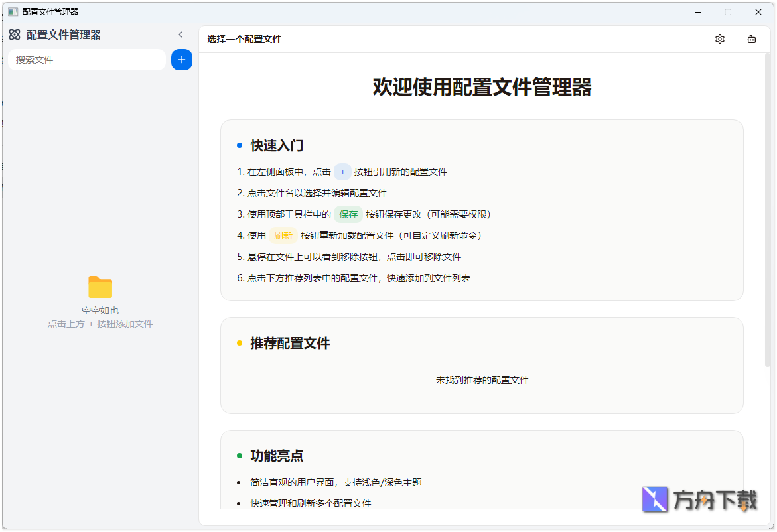Open settings with the gear icon
Viewport: 777px width, 532px height.
[720, 39]
